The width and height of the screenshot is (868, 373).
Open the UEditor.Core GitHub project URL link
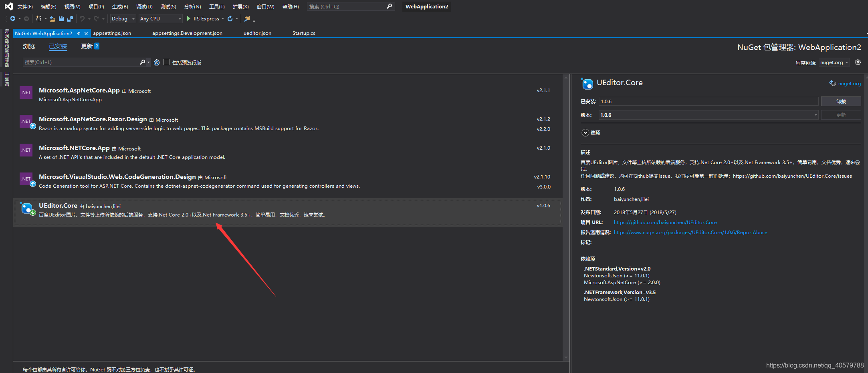pyautogui.click(x=665, y=222)
